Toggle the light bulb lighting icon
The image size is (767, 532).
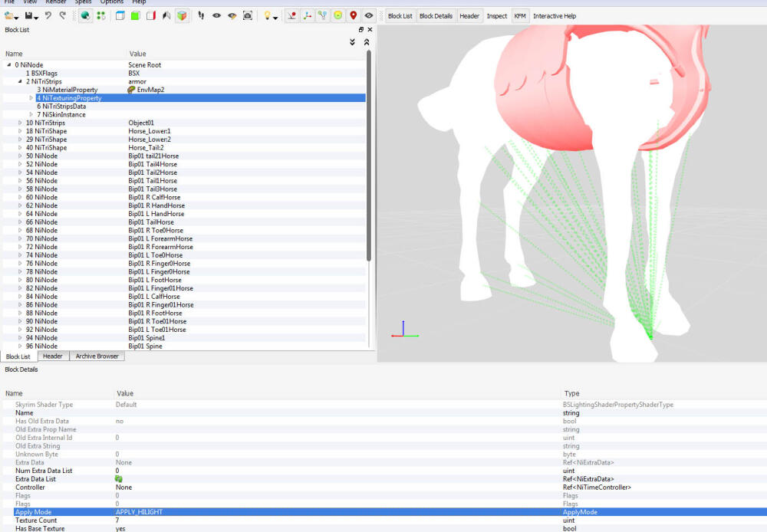[x=267, y=15]
